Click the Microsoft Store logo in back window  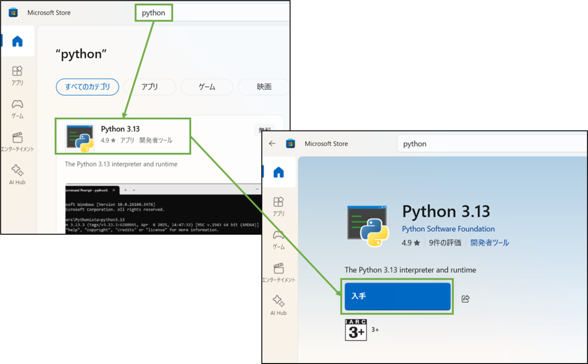13,13
